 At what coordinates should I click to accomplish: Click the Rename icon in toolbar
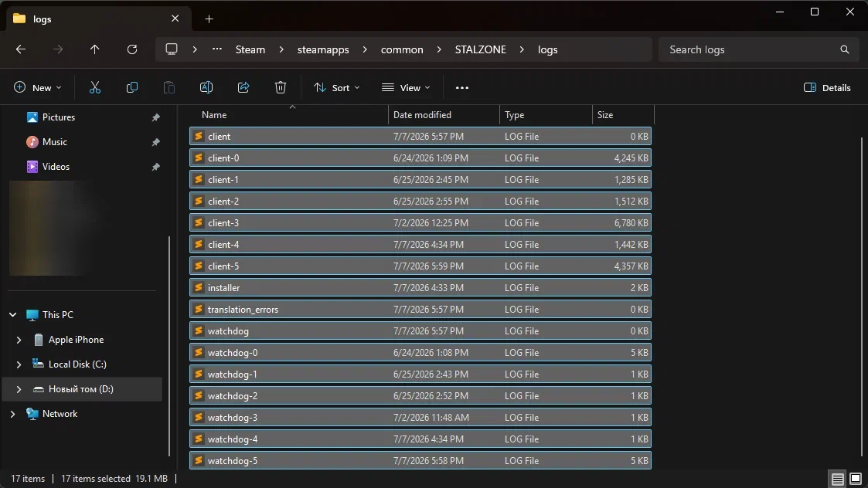206,87
